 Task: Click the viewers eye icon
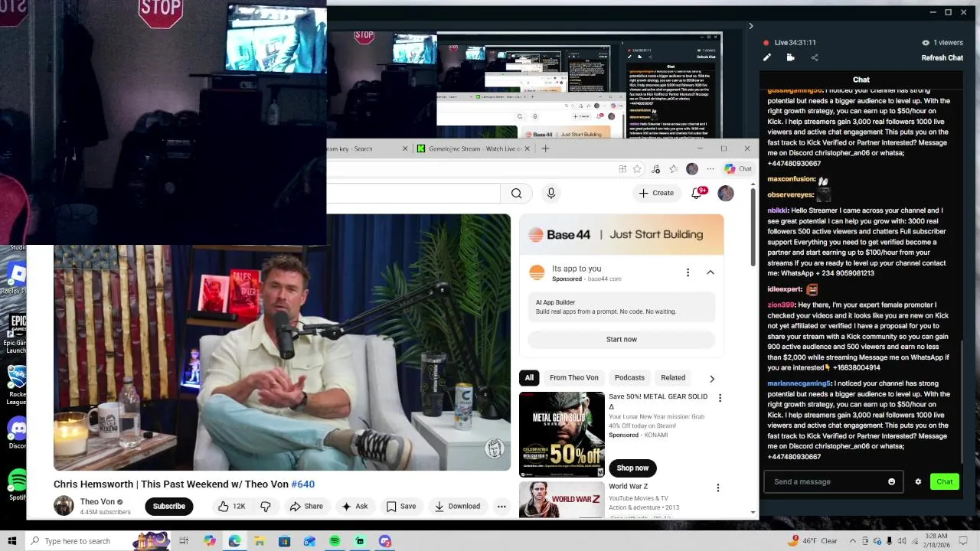point(926,43)
